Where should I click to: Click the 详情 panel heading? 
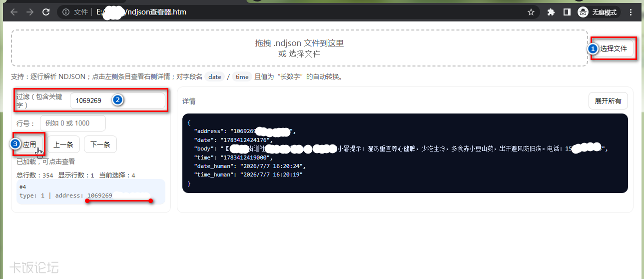click(x=189, y=101)
